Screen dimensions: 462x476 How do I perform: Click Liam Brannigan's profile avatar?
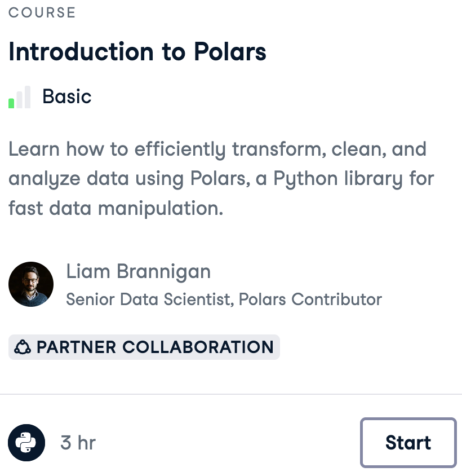pos(31,284)
